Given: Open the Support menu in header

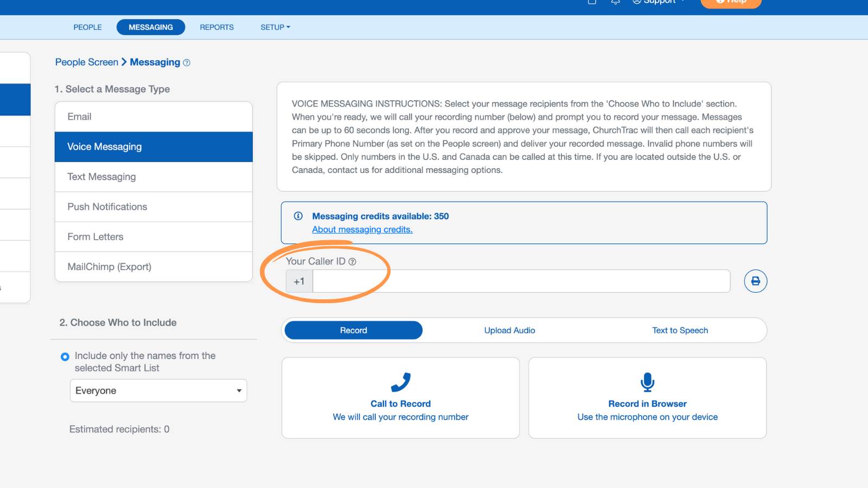Looking at the screenshot, I should [x=659, y=2].
